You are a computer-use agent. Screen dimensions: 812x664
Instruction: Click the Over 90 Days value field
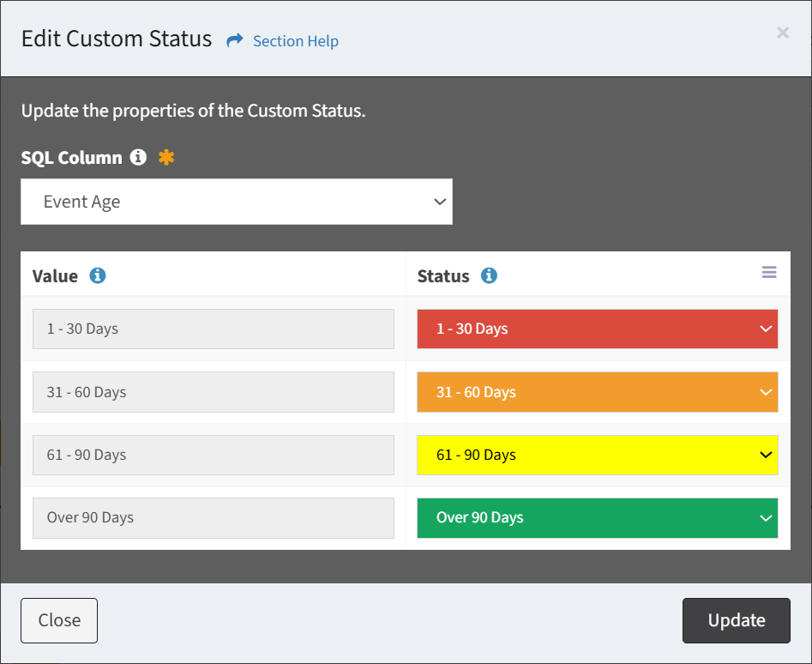point(214,518)
